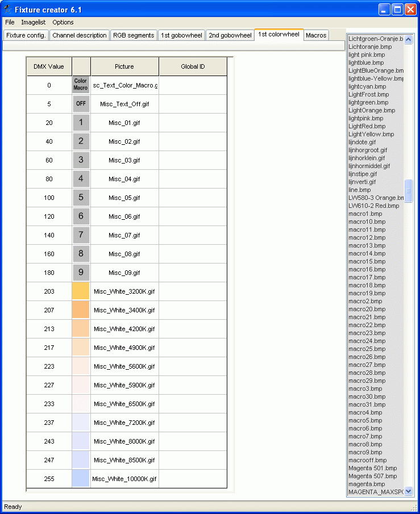Click the OFF icon for DMX value 5
Viewport: 420px width, 514px height.
(x=81, y=104)
